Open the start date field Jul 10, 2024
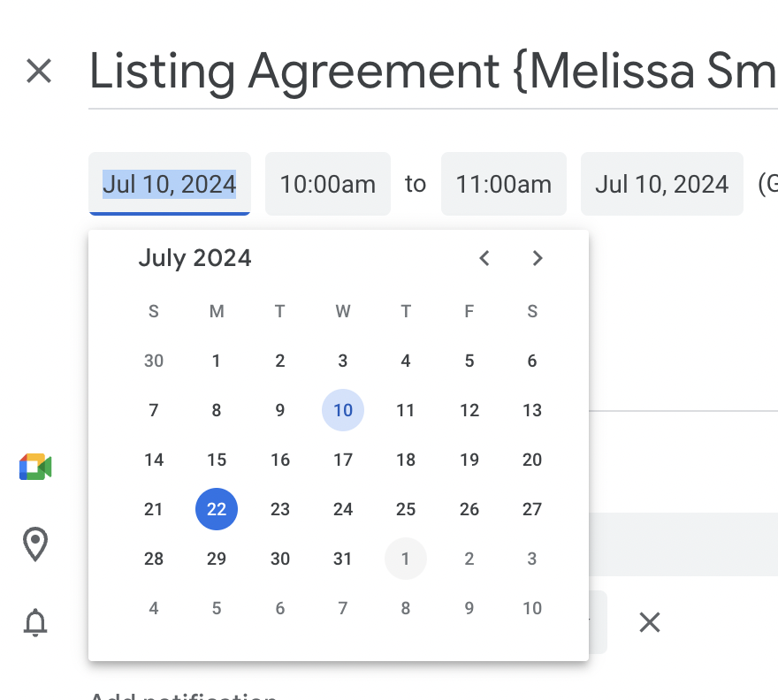This screenshot has width=778, height=700. tap(169, 184)
